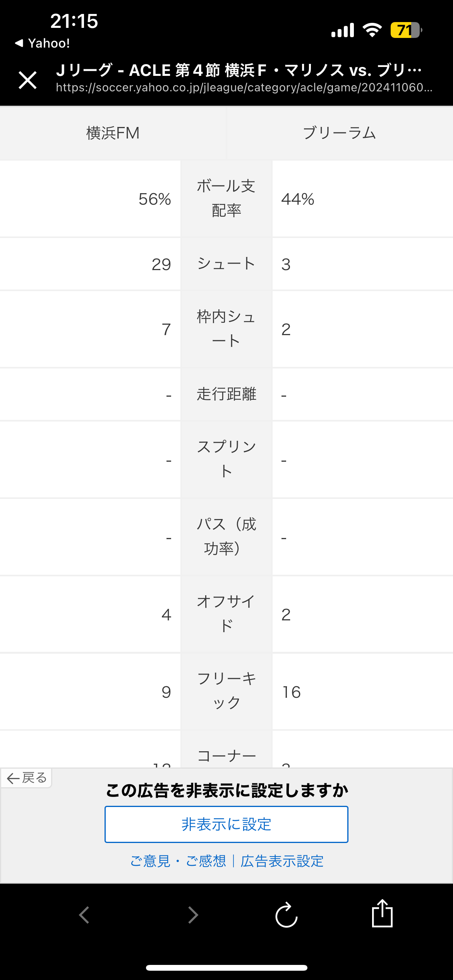This screenshot has height=980, width=453.
Task: Tap the シュート stat row label
Action: (x=226, y=264)
